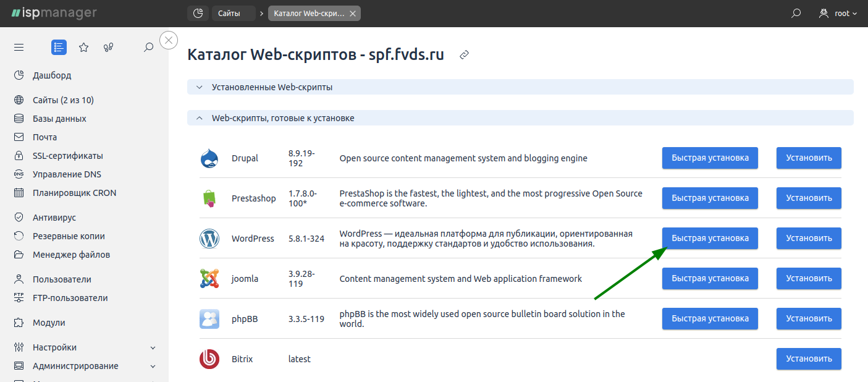Click the joomla logo icon
The width and height of the screenshot is (868, 382).
[209, 279]
